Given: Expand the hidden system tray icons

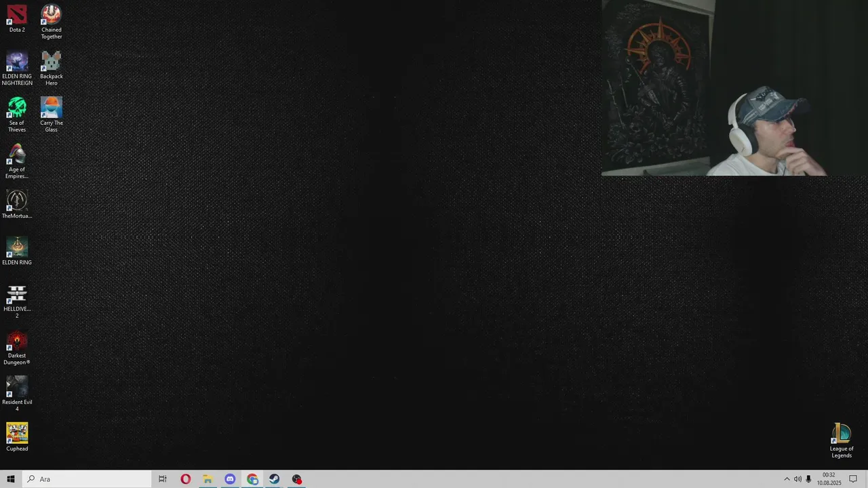Looking at the screenshot, I should [x=787, y=479].
